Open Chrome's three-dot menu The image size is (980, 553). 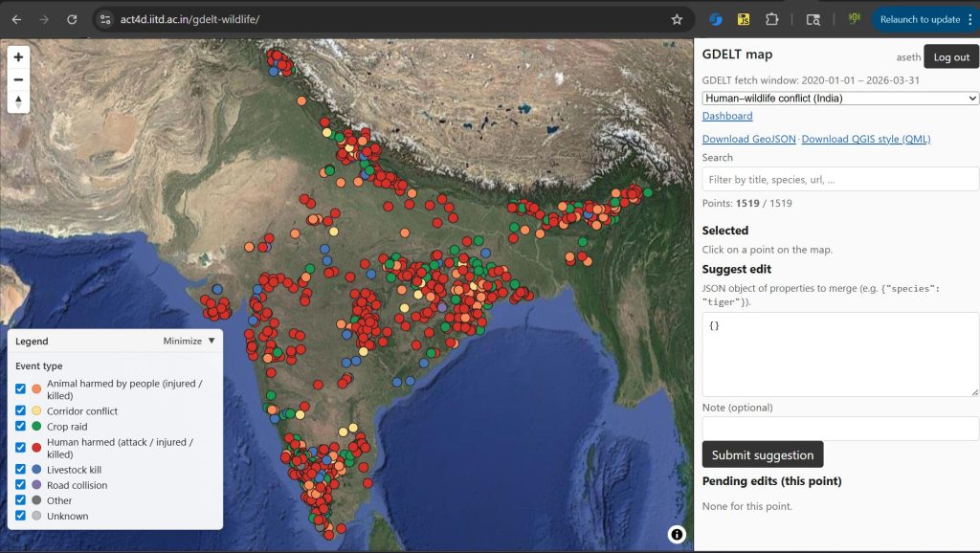970,19
